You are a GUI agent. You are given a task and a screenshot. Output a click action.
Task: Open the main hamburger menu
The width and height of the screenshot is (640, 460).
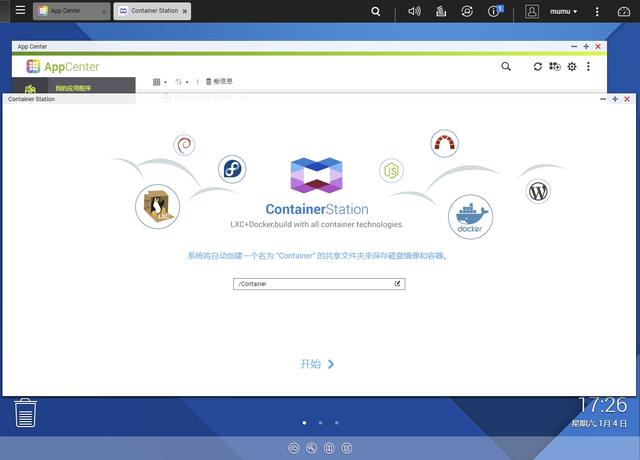point(20,11)
